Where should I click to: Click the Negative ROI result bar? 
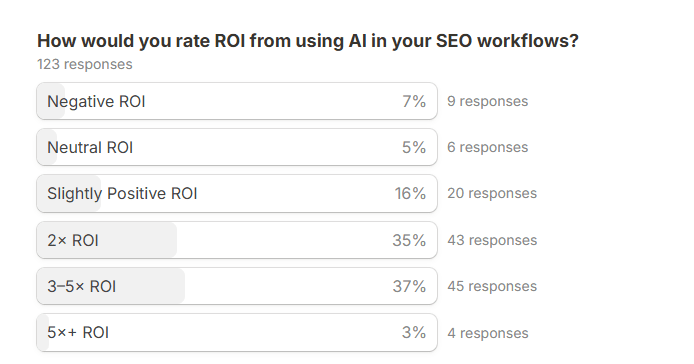tap(237, 101)
